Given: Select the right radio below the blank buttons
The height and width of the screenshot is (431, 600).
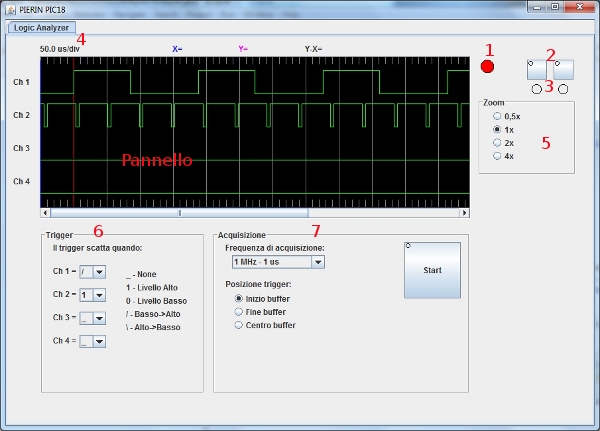Looking at the screenshot, I should coord(563,89).
